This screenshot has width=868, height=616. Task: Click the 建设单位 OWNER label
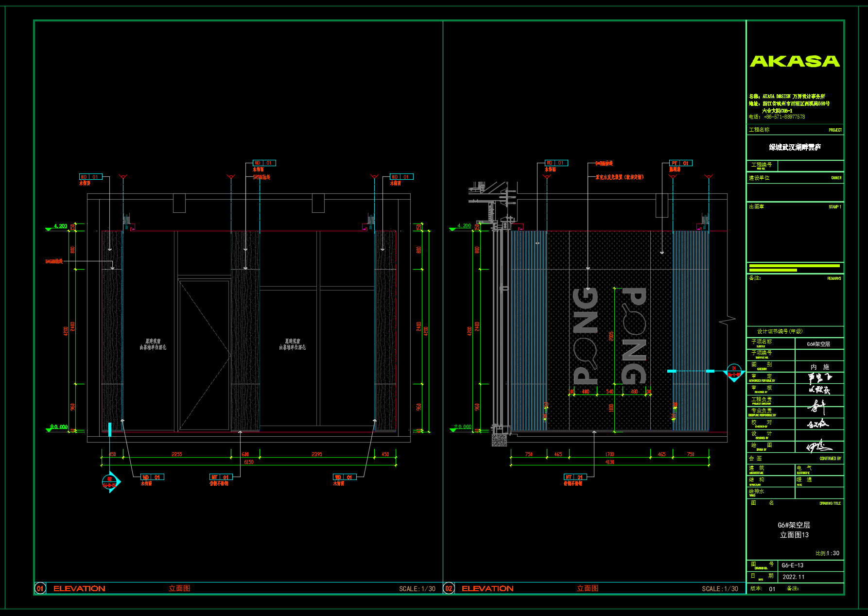coord(795,178)
